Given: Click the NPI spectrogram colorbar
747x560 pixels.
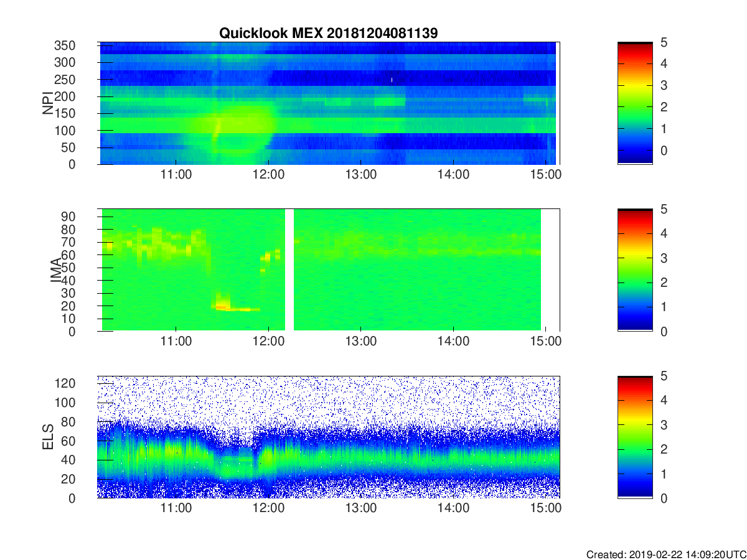Looking at the screenshot, I should point(635,103).
